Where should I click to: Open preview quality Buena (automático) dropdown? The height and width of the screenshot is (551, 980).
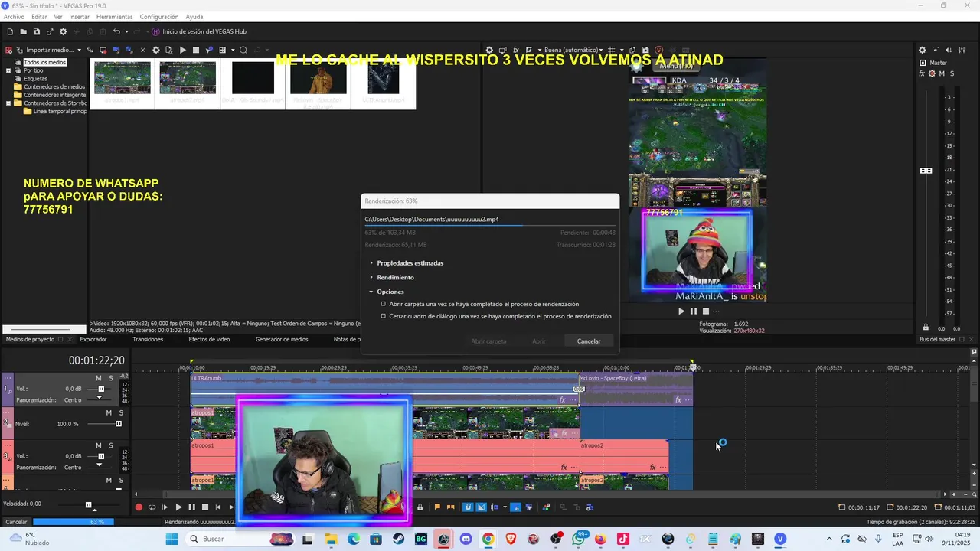coord(573,50)
